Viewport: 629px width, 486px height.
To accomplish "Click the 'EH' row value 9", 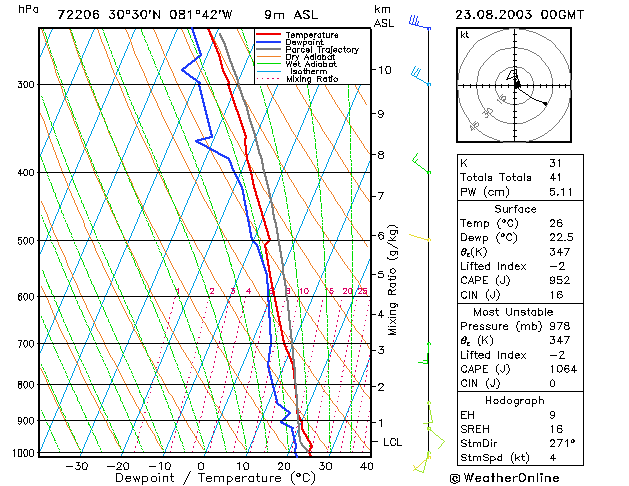I will (552, 415).
